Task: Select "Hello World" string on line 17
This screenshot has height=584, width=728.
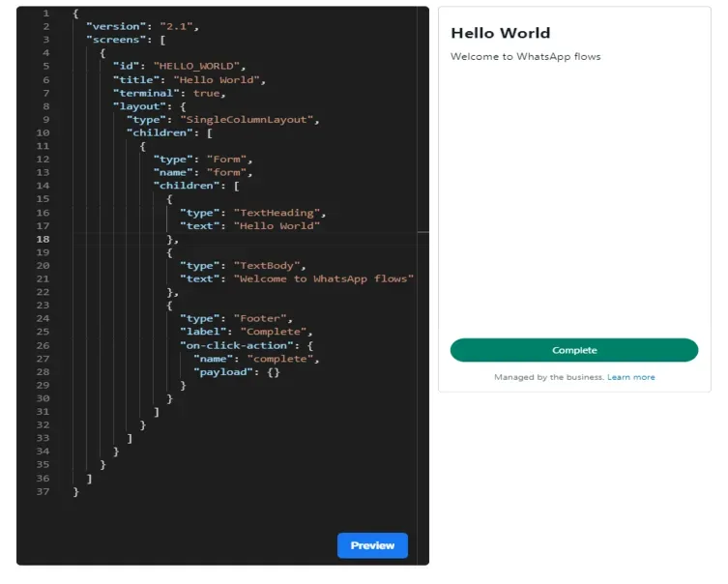Action: [x=277, y=225]
